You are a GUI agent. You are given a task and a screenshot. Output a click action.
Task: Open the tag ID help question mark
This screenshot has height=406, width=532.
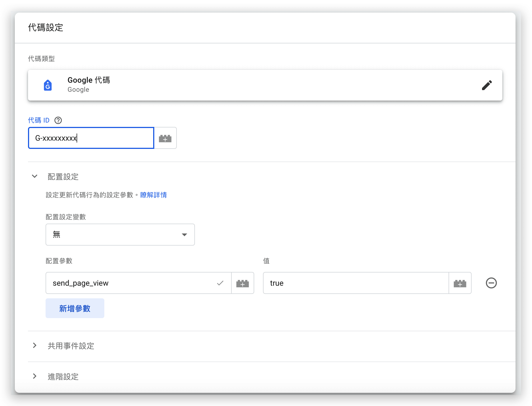point(58,120)
